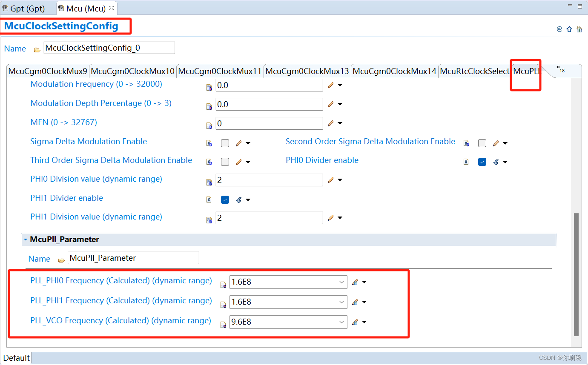Viewport: 588px width, 365px height.
Task: Open the McuCgm0ClockMux10 tab
Action: tap(133, 71)
